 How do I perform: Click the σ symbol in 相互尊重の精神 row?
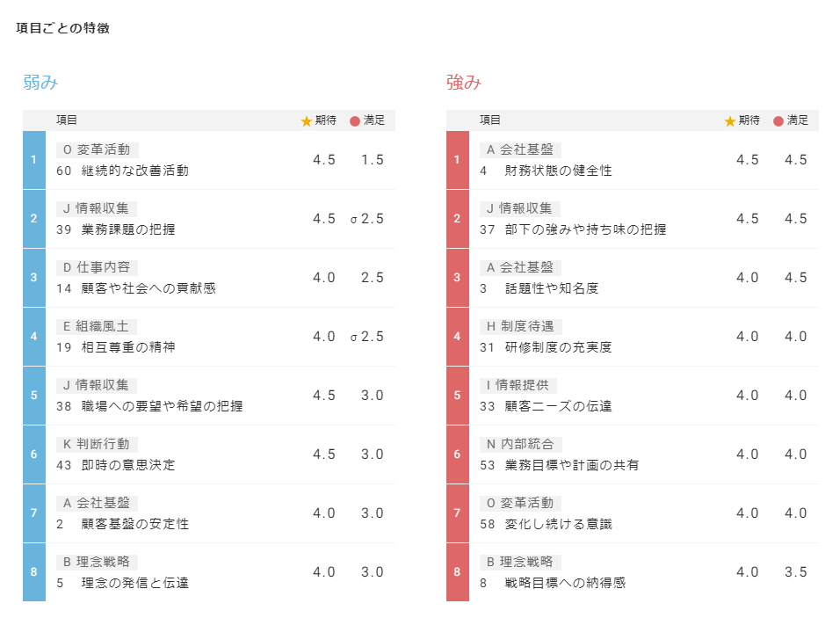[353, 337]
